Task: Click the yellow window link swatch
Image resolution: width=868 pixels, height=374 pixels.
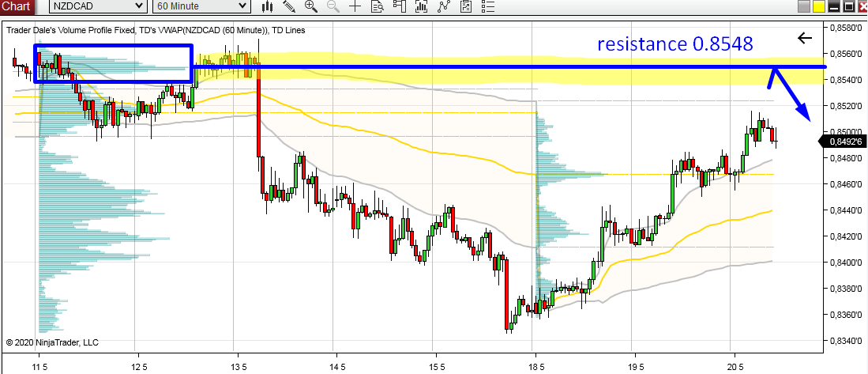Action: [819, 7]
